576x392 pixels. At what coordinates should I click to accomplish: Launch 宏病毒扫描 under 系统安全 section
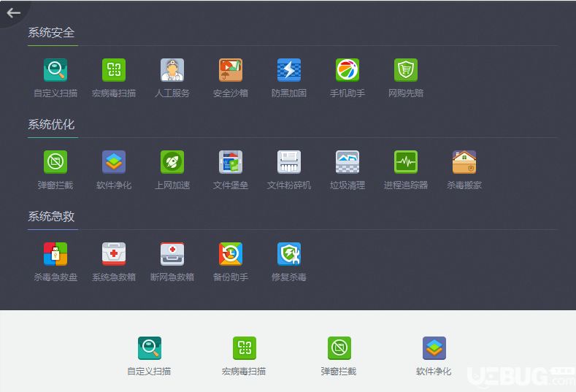coord(114,70)
